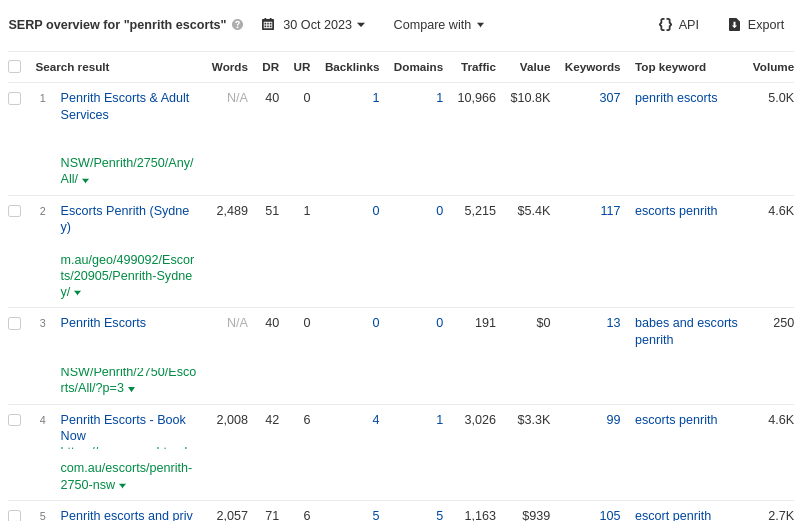Sort by the Keywords column header
Screen dimensions: 809x521
coord(592,67)
